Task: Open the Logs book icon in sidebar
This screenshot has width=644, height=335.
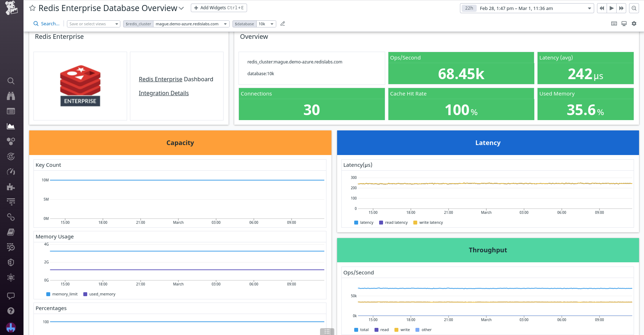Action: 11,232
